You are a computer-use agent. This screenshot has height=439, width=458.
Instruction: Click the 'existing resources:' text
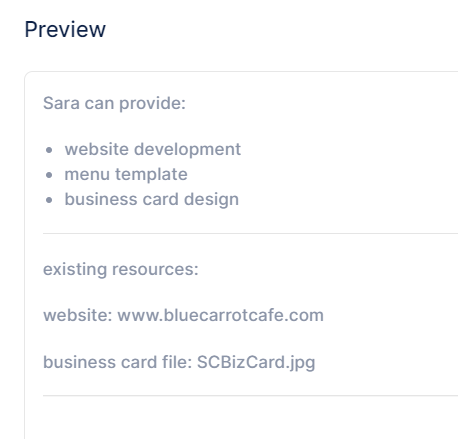click(121, 269)
